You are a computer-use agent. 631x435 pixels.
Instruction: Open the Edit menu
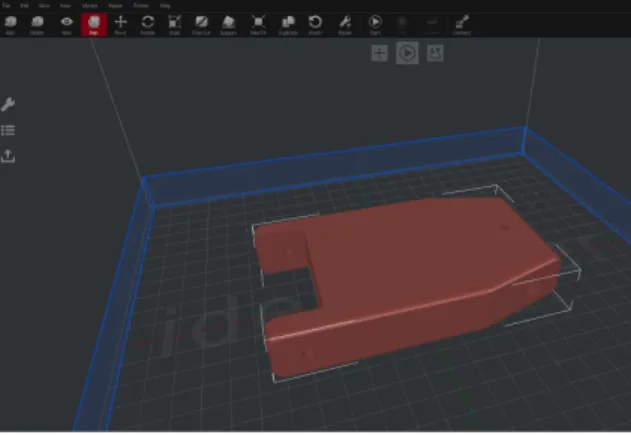coord(25,6)
